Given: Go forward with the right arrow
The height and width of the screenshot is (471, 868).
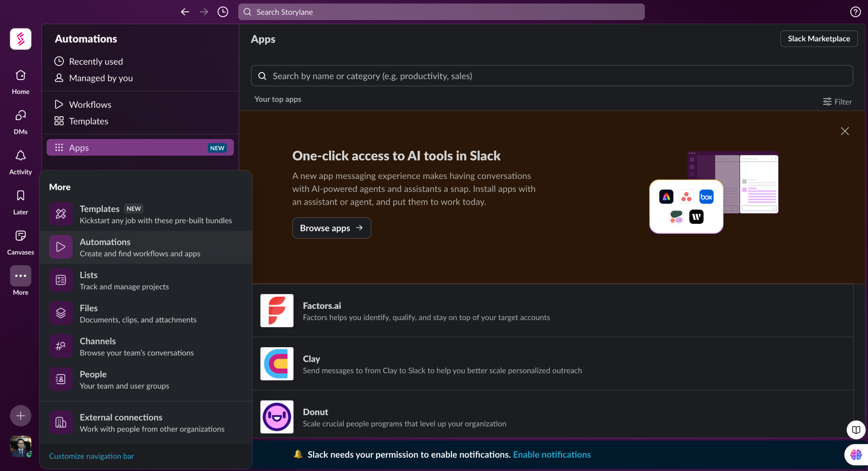Looking at the screenshot, I should click(x=204, y=12).
